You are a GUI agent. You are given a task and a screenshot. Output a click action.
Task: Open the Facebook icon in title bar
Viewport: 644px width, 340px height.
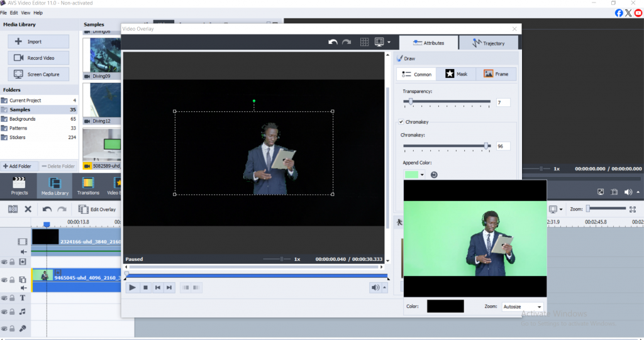click(x=619, y=13)
